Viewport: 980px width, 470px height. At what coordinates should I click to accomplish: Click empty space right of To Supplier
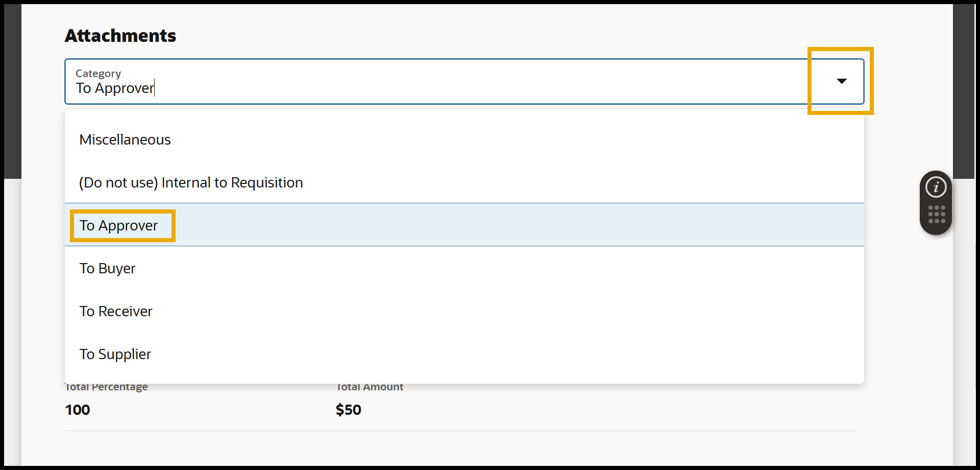[x=510, y=354]
